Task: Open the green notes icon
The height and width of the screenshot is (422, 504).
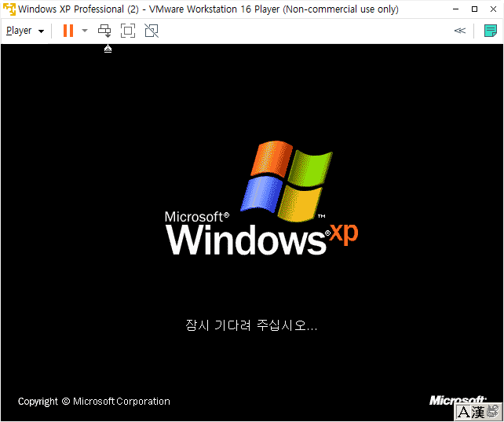Action: pyautogui.click(x=490, y=31)
